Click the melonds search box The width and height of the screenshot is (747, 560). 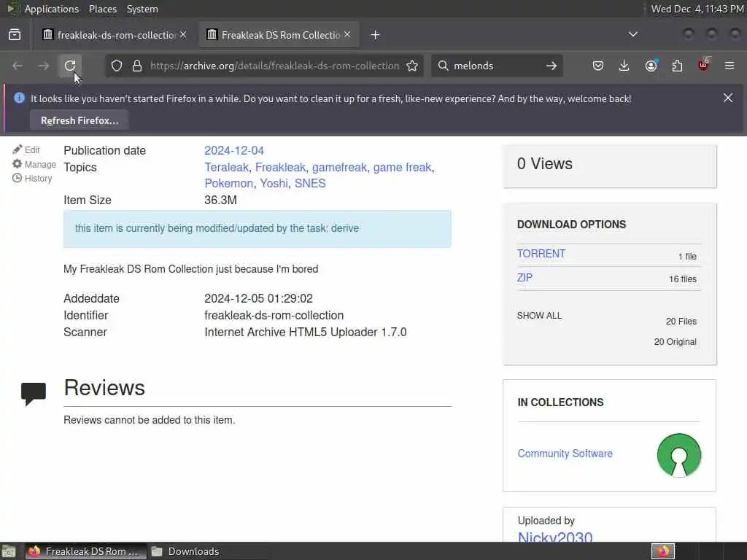tap(495, 66)
